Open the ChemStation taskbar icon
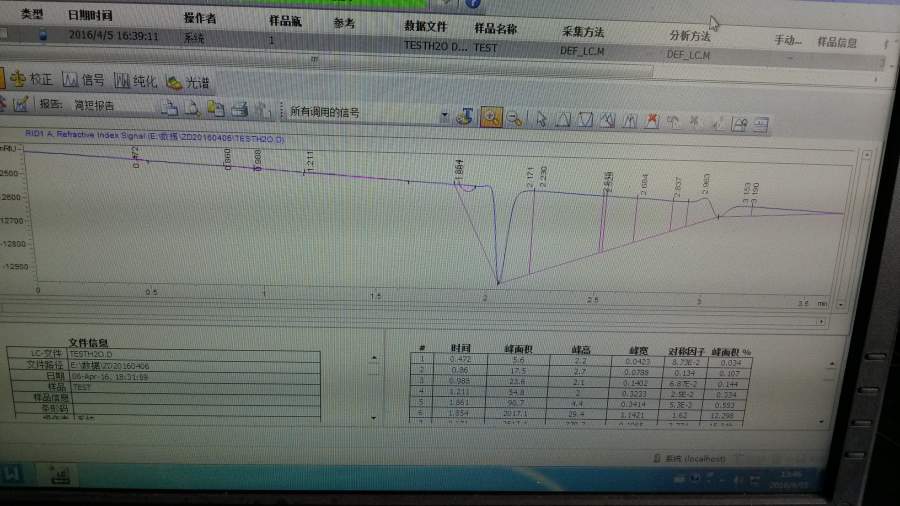The height and width of the screenshot is (506, 900). [x=59, y=474]
